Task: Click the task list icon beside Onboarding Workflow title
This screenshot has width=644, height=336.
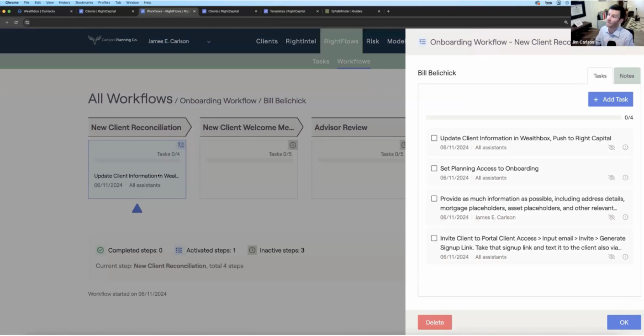Action: pyautogui.click(x=422, y=42)
